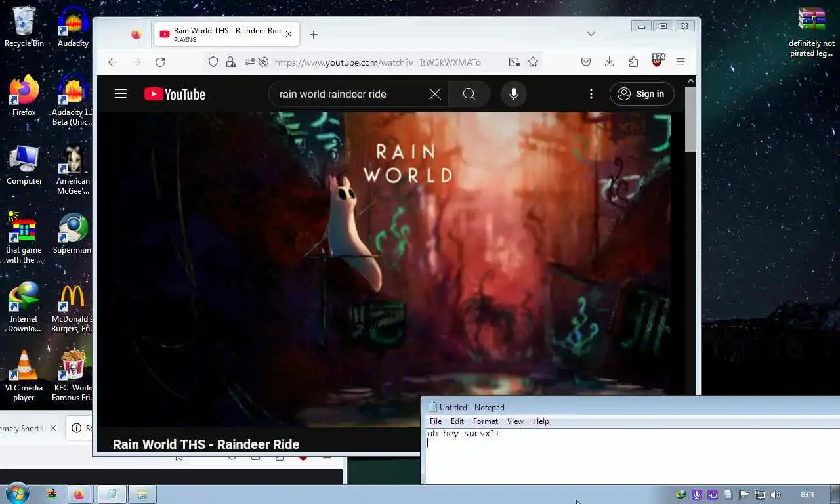
Task: Select 'definitely not pirated' archive icon
Action: [812, 31]
